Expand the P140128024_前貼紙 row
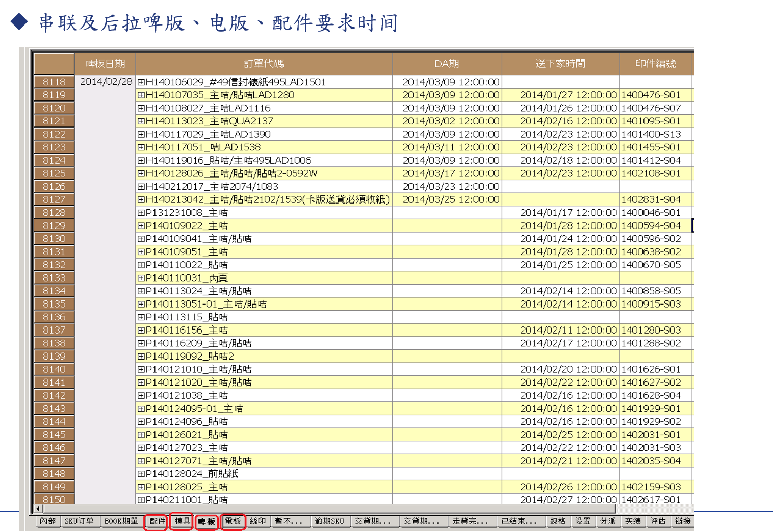The width and height of the screenshot is (773, 532). pyautogui.click(x=141, y=474)
